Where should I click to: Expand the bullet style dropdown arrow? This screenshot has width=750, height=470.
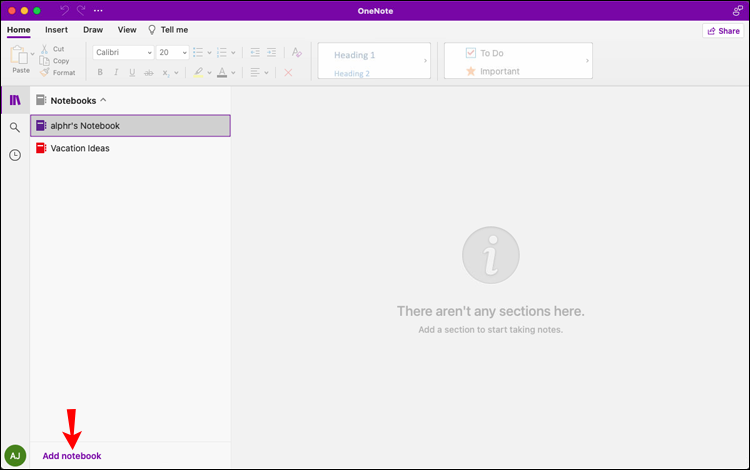point(210,53)
